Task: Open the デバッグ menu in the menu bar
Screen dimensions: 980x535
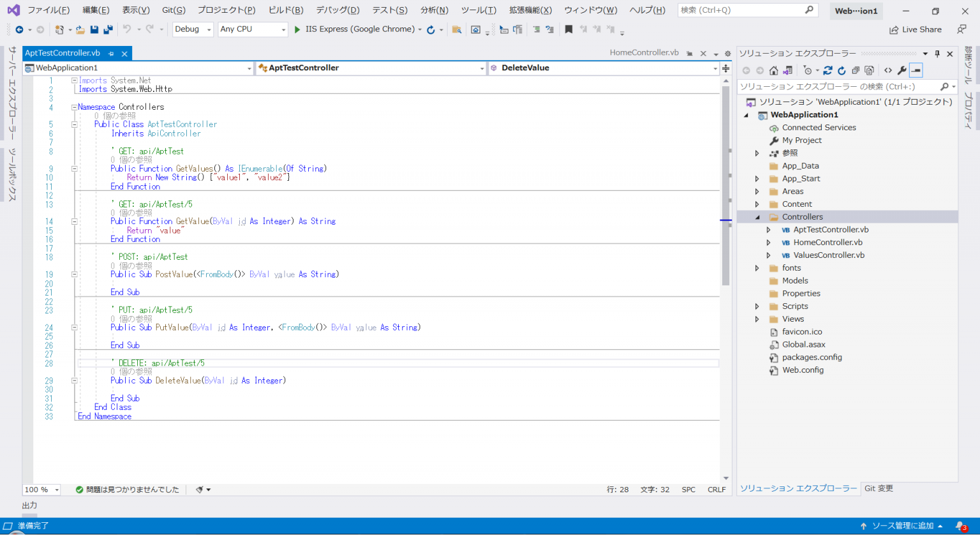Action: [337, 10]
